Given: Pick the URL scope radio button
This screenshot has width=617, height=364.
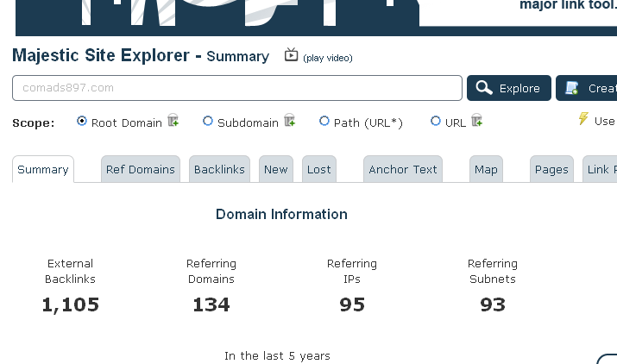Looking at the screenshot, I should (436, 122).
